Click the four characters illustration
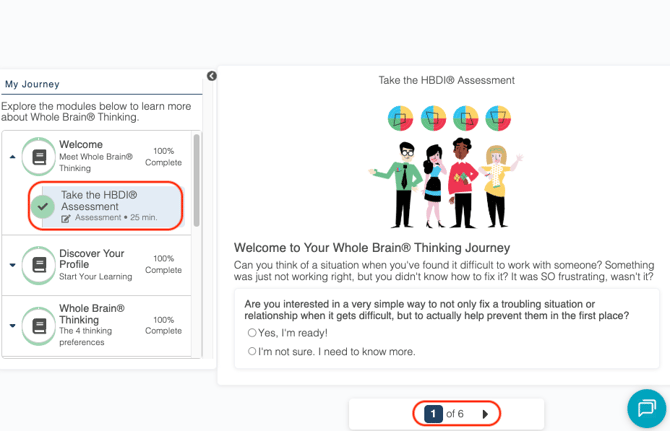The width and height of the screenshot is (670, 431). coord(446,183)
